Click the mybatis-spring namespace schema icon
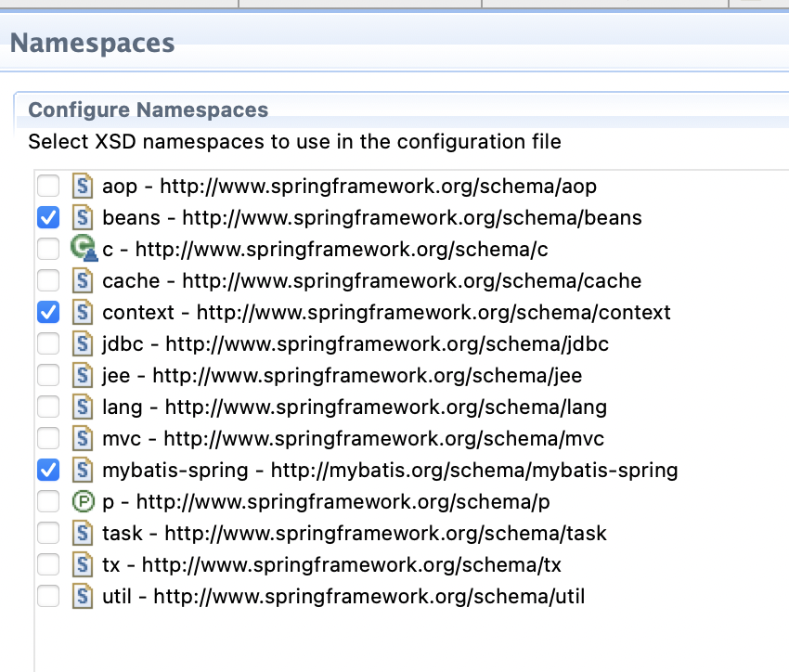 [x=83, y=471]
